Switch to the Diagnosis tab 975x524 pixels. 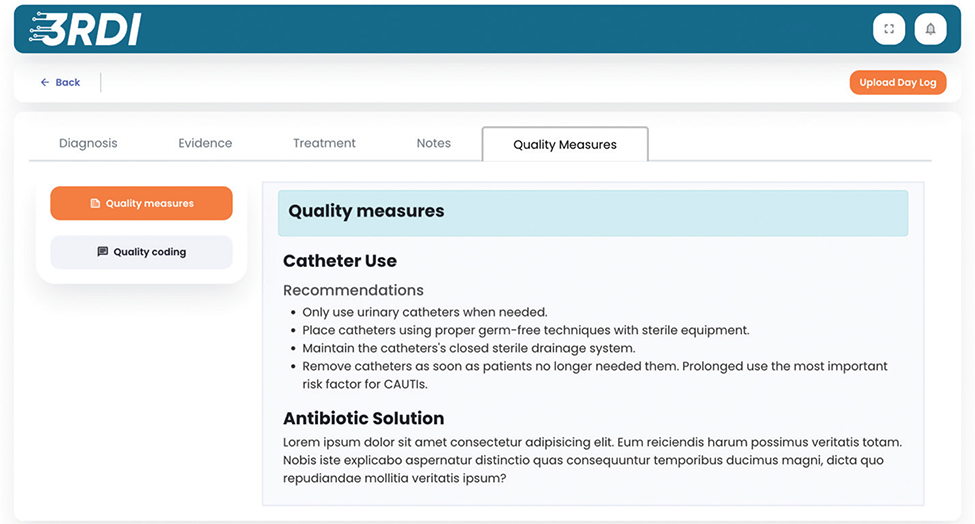click(88, 143)
